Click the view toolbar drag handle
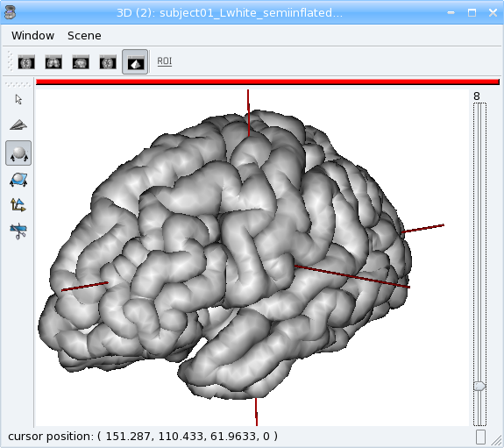This screenshot has width=504, height=448. [x=10, y=61]
